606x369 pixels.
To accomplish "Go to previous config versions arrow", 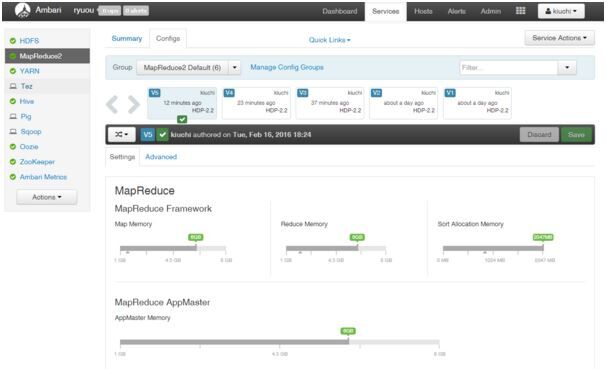I will pyautogui.click(x=112, y=104).
